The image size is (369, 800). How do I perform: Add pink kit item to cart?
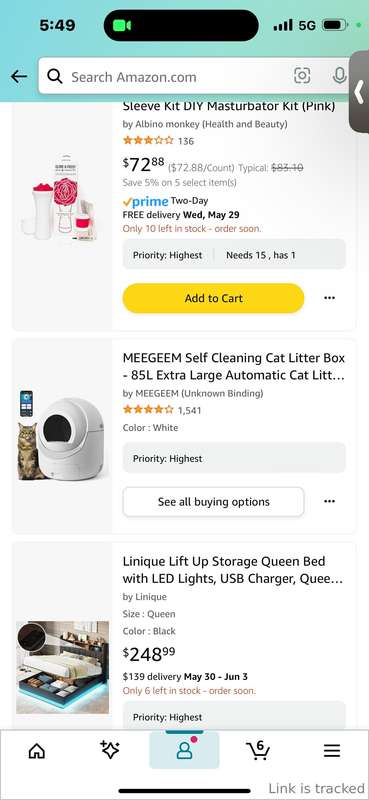213,298
